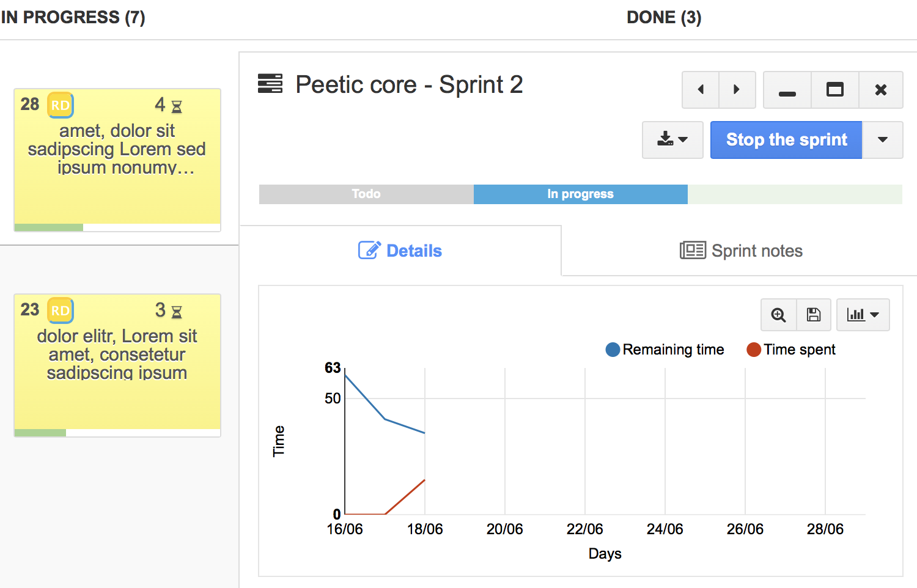Click the RD badge on story 23

tap(61, 311)
